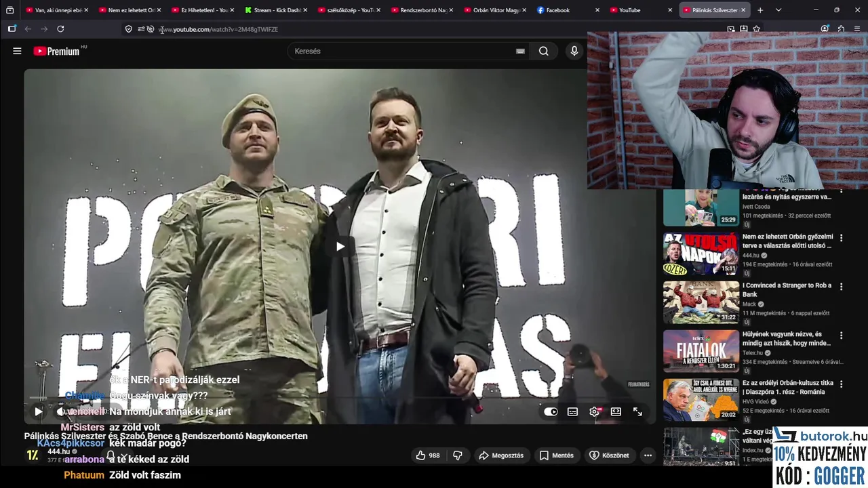Go forward in browser history
The width and height of the screenshot is (868, 488).
click(x=44, y=29)
